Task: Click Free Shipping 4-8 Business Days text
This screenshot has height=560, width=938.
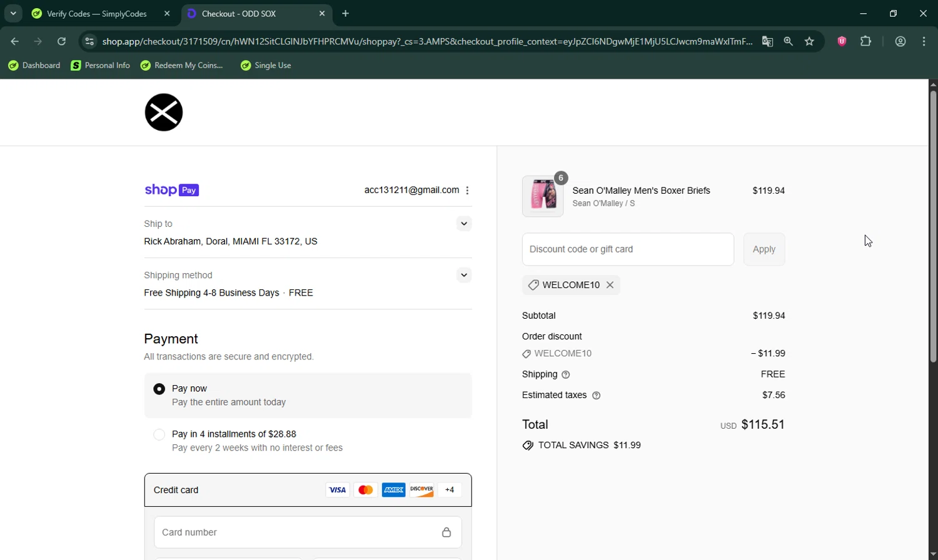Action: click(211, 293)
